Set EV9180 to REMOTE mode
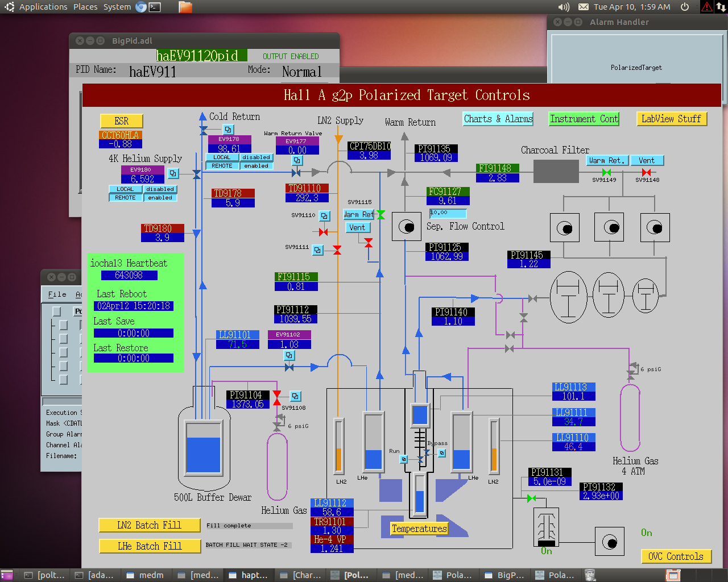Image resolution: width=728 pixels, height=582 pixels. tap(125, 198)
